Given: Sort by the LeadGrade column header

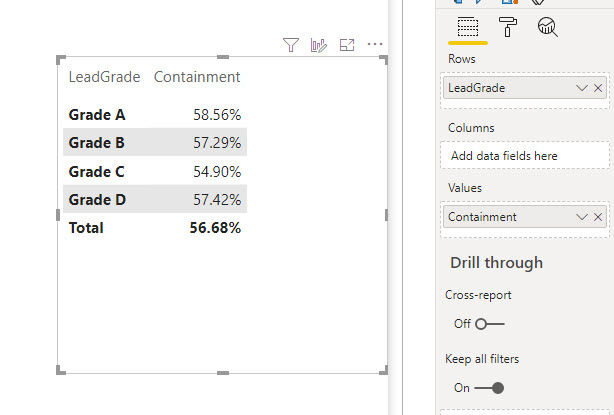Looking at the screenshot, I should coord(104,77).
